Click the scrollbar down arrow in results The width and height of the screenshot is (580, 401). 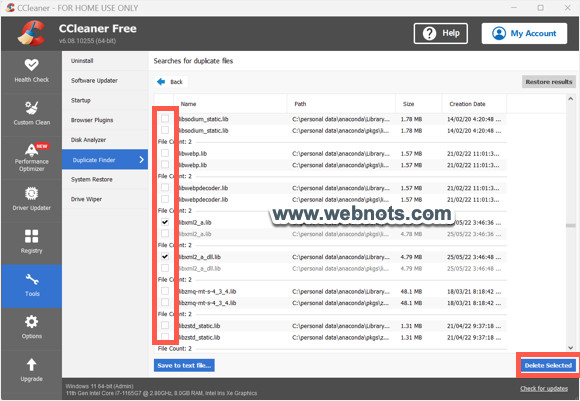click(570, 348)
